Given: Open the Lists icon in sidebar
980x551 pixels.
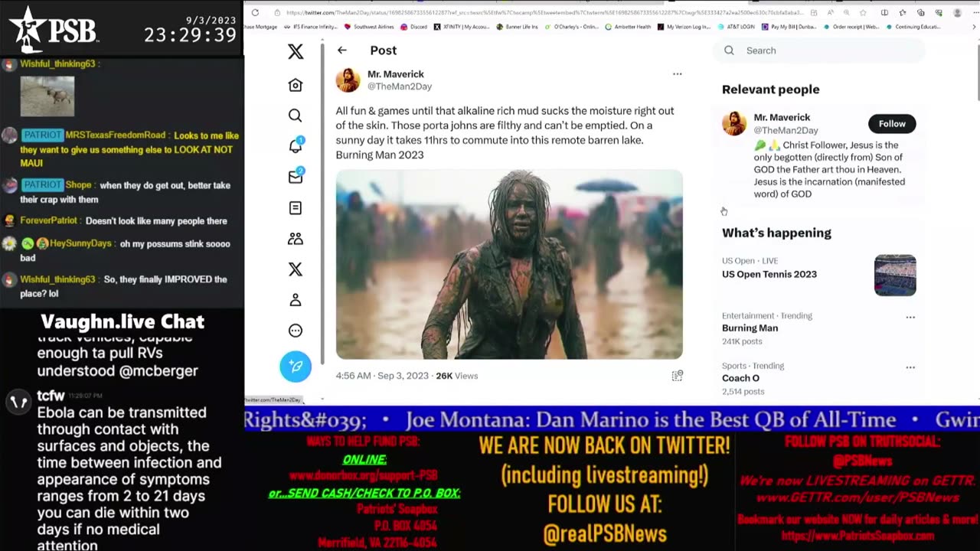Looking at the screenshot, I should (296, 208).
